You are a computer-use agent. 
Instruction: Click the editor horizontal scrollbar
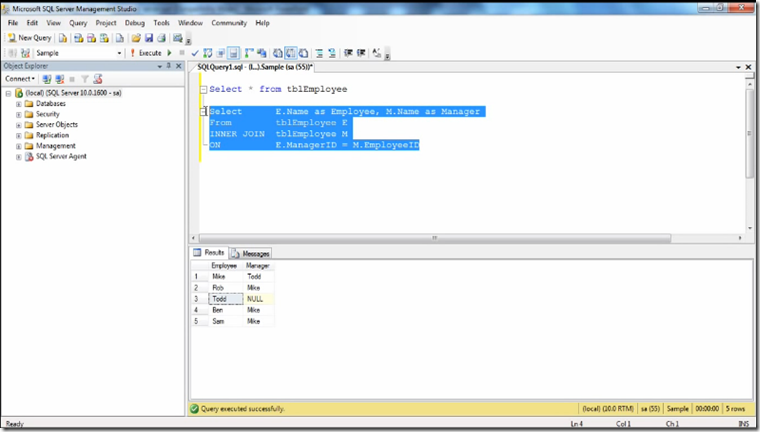click(x=435, y=238)
